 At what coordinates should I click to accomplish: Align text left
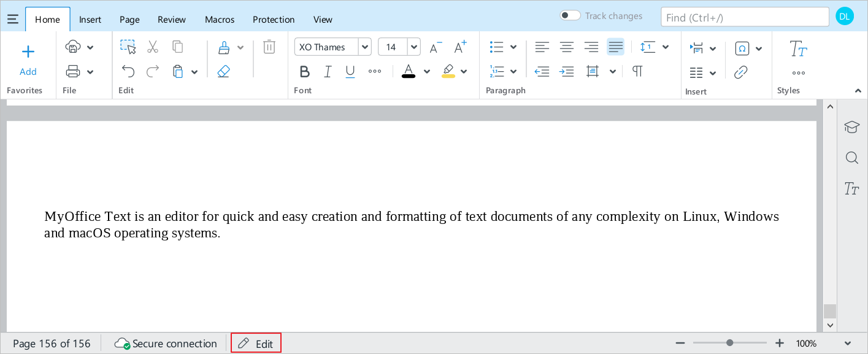click(542, 47)
